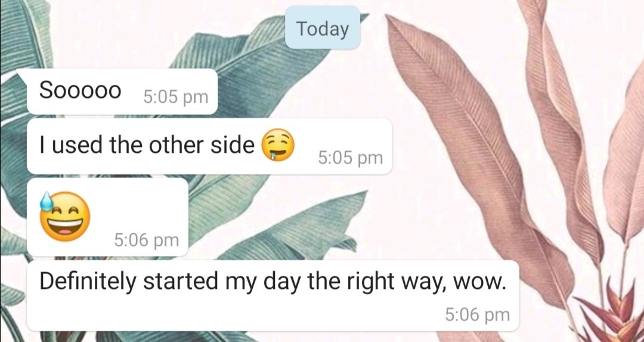
Task: Select the "I used the other side" text
Action: pos(147,145)
